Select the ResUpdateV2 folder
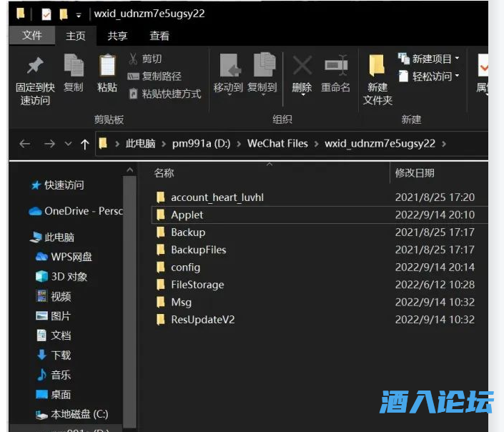 pos(203,320)
